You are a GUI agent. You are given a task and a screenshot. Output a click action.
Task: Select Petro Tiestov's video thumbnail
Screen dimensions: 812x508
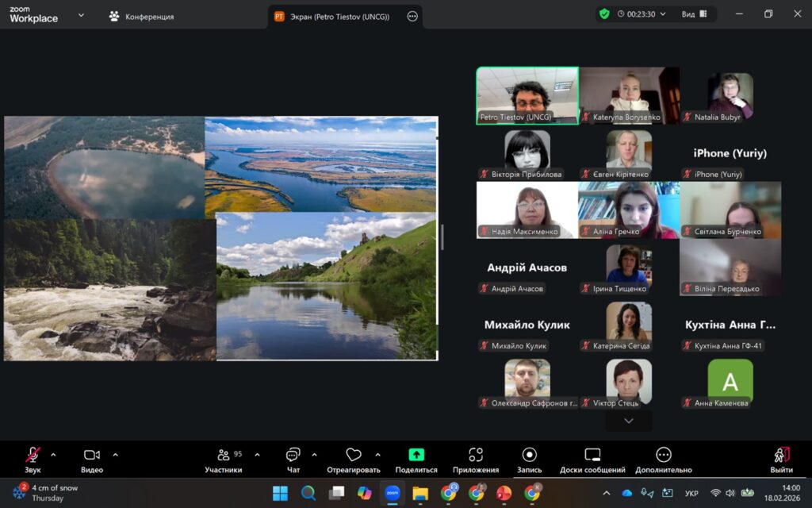click(x=527, y=95)
